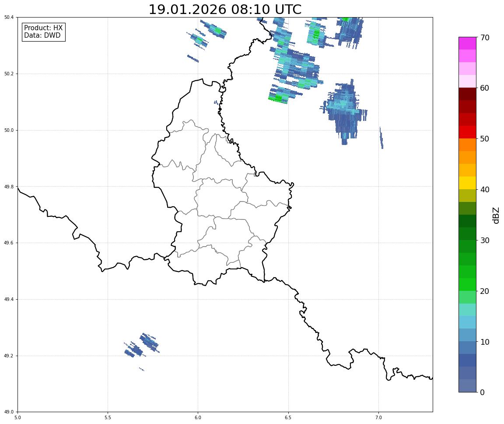The height and width of the screenshot is (424, 504).
Task: Click the title '19.01.2026 08:10 UTC'
Action: [225, 9]
